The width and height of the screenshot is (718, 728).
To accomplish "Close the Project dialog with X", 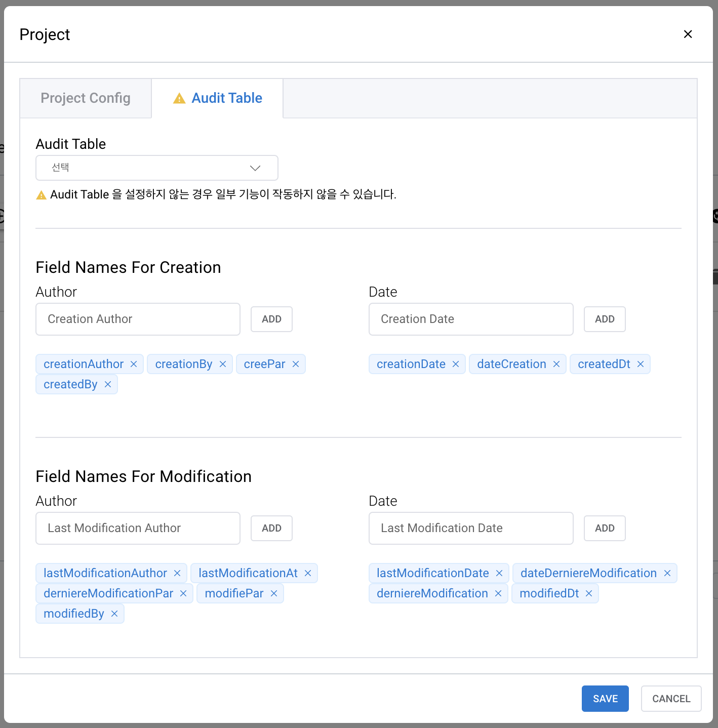I will pos(688,34).
